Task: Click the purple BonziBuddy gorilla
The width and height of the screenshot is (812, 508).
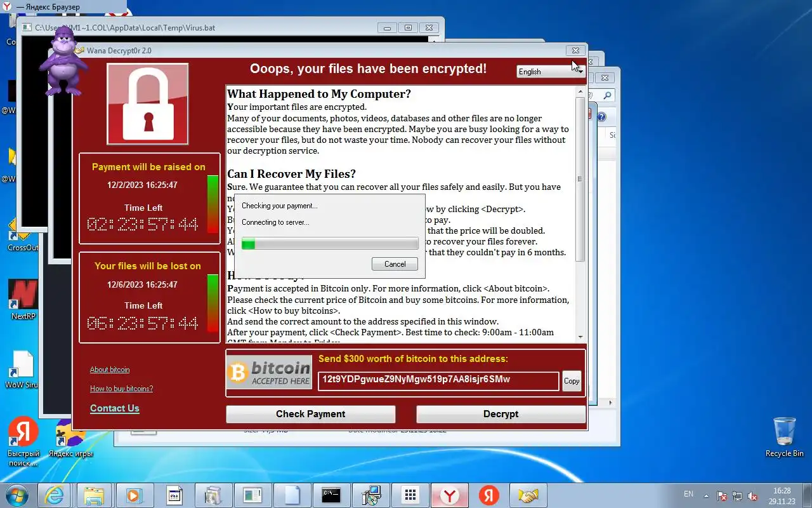Action: click(63, 63)
